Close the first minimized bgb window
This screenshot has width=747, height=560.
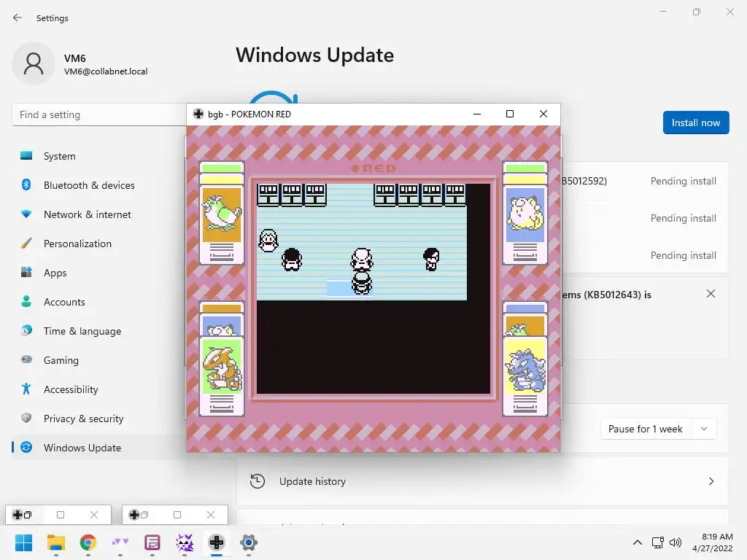click(94, 515)
